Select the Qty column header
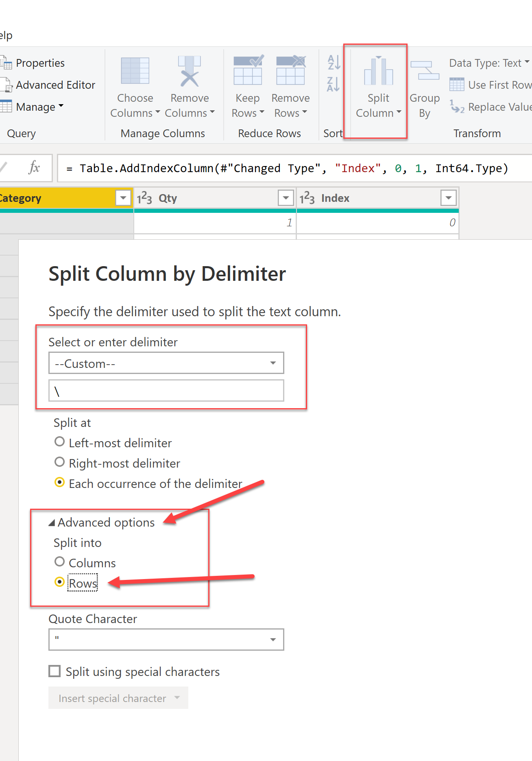The height and width of the screenshot is (761, 532). click(x=215, y=198)
